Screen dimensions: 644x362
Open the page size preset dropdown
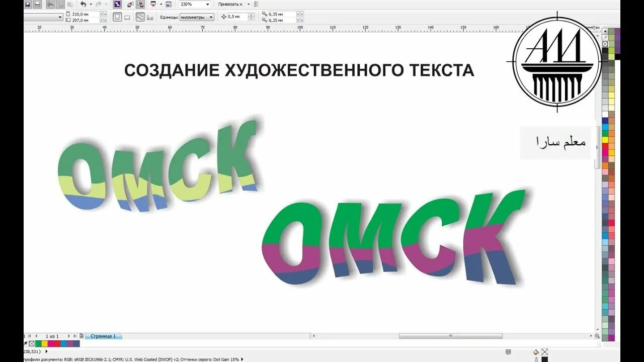[60, 17]
